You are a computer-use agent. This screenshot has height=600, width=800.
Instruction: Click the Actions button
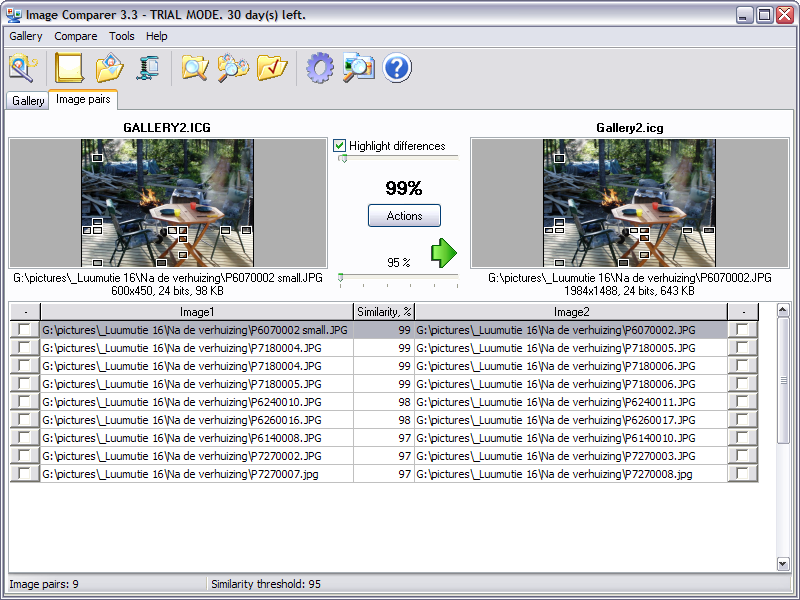(404, 216)
